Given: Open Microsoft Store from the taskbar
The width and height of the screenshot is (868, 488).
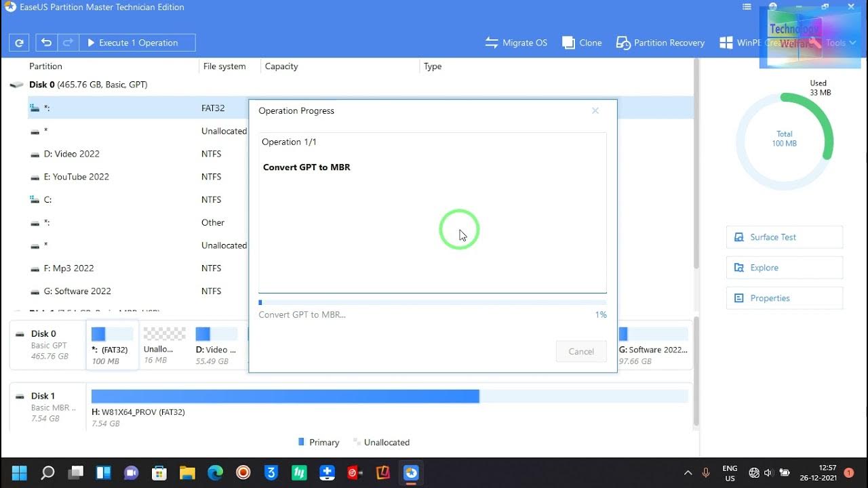Looking at the screenshot, I should click(159, 472).
